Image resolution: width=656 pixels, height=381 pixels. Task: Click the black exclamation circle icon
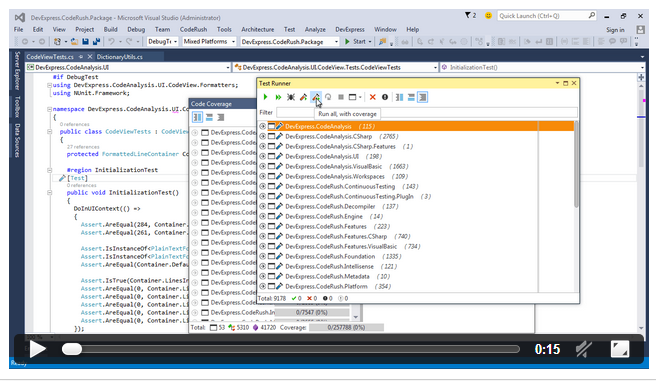(x=385, y=97)
